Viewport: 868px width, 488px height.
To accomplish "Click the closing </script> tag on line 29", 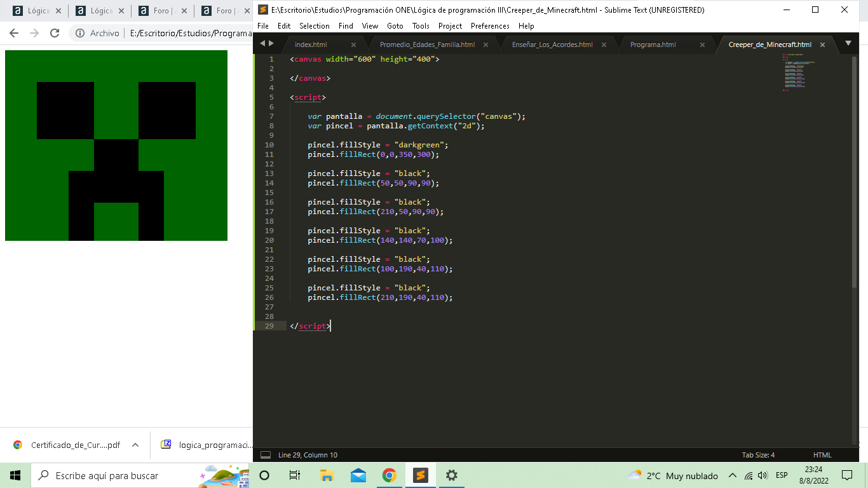I will pyautogui.click(x=310, y=326).
